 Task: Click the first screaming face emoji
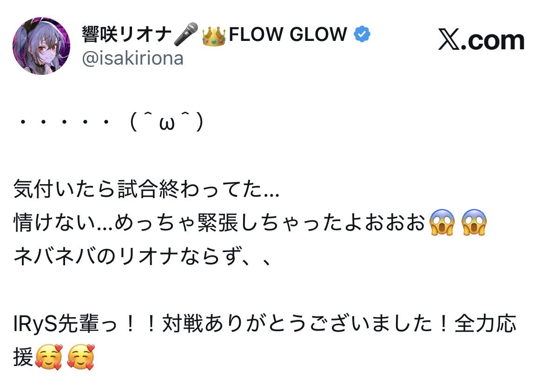point(442,223)
